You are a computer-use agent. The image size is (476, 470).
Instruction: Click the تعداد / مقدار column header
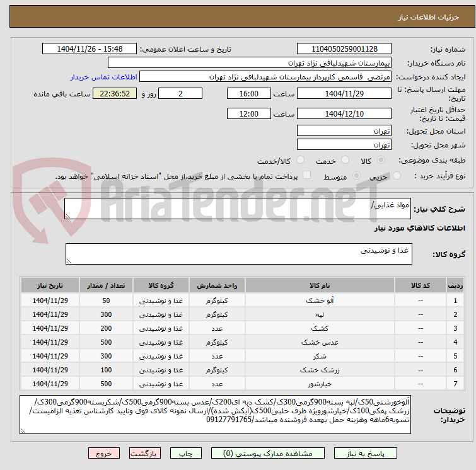(x=106, y=285)
